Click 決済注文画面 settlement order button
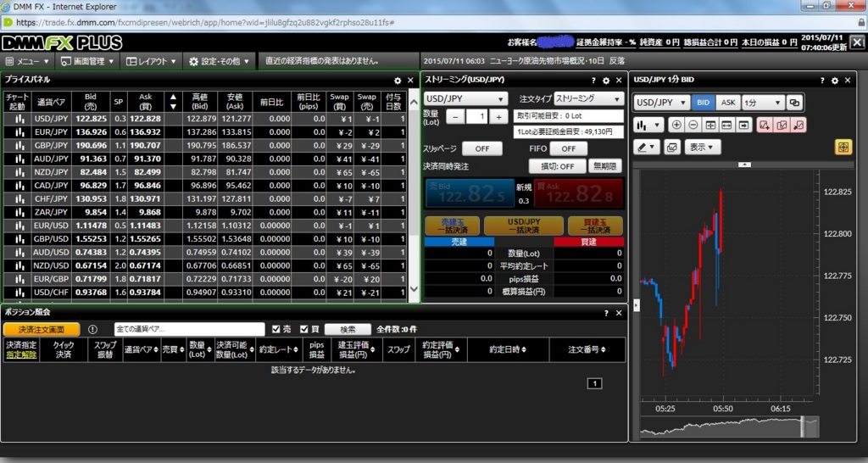 point(42,329)
